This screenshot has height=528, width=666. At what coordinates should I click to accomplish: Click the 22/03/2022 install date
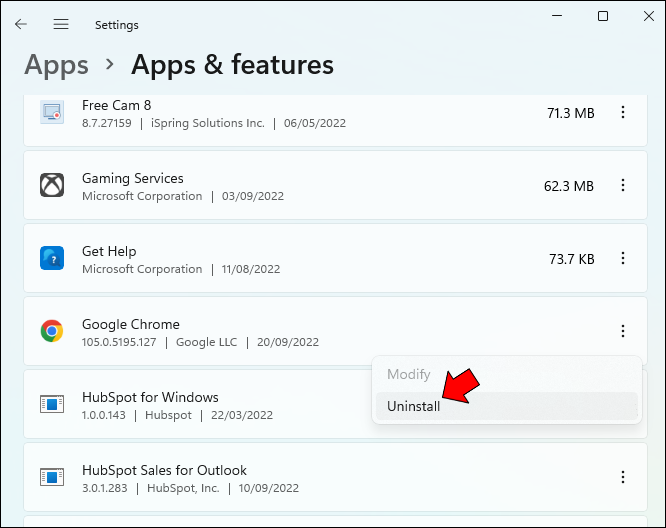(242, 415)
